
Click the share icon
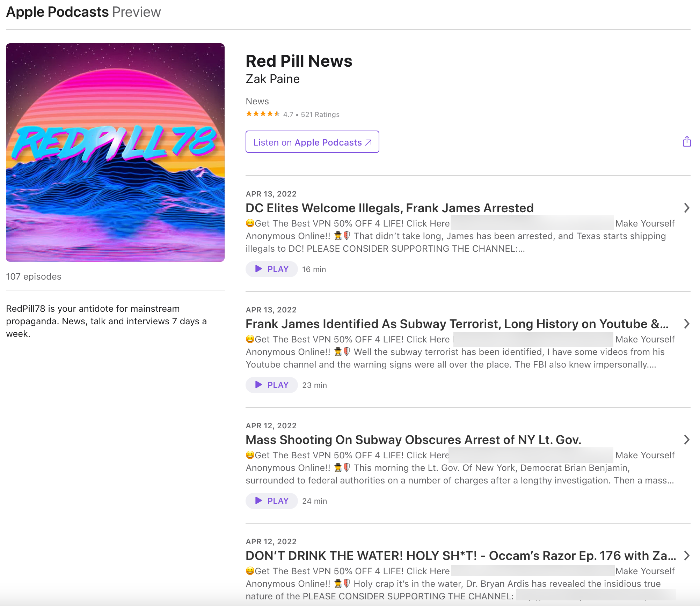point(686,142)
